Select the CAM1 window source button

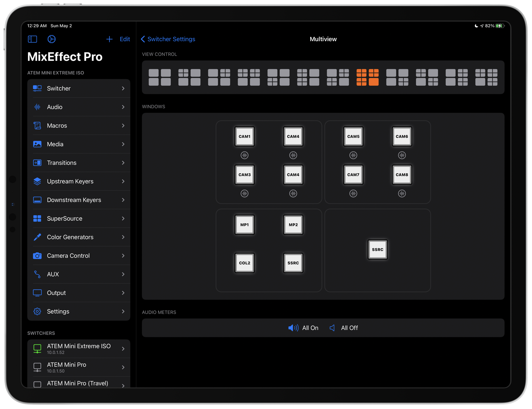(x=245, y=137)
